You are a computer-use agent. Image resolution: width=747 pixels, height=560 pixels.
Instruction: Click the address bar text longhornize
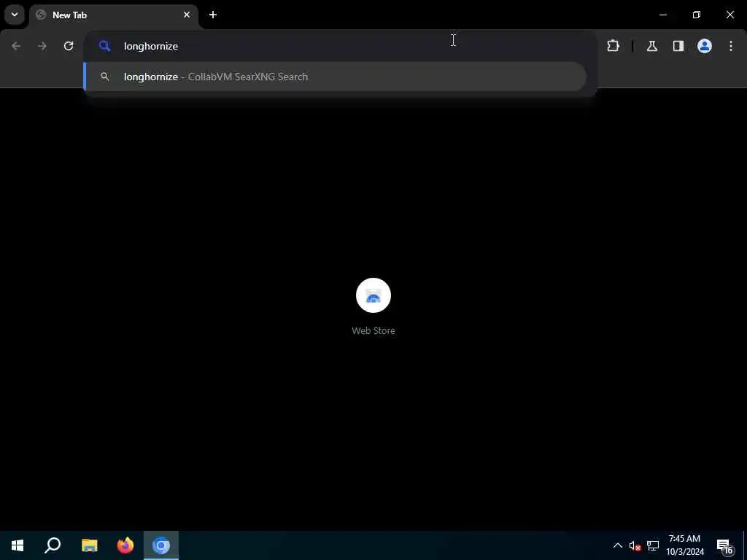(x=151, y=46)
